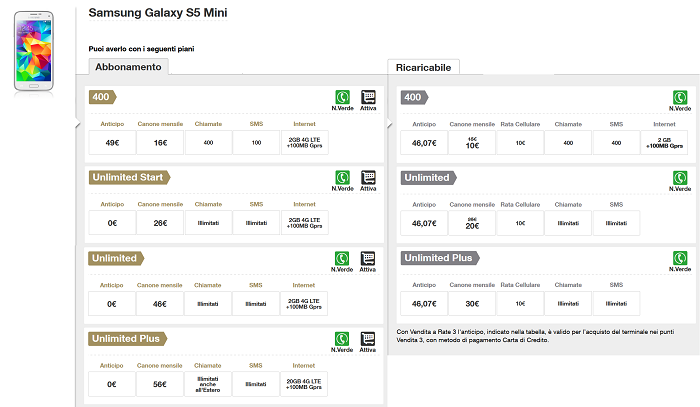
Task: Select the gray 400 plan label under Ricaricabile
Action: point(414,97)
